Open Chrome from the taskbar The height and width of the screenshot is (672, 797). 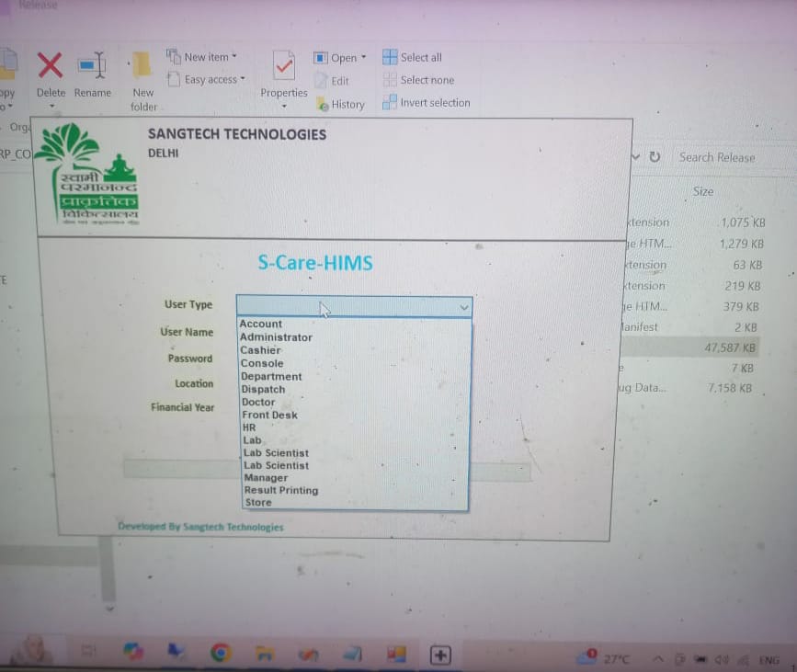click(220, 653)
